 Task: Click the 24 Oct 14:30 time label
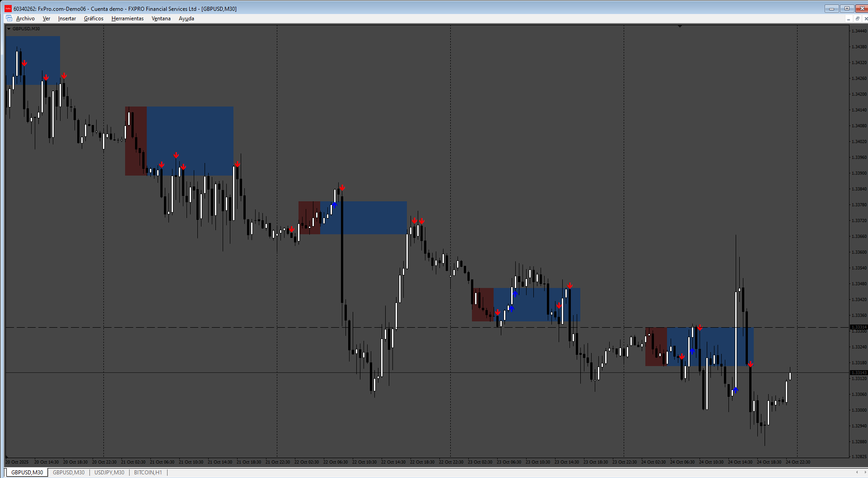[740, 462]
